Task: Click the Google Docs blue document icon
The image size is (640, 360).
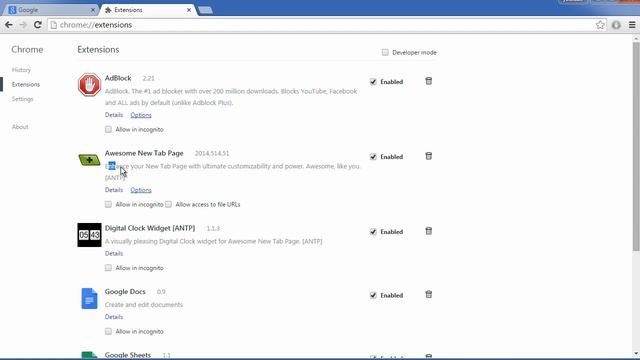Action: click(89, 298)
